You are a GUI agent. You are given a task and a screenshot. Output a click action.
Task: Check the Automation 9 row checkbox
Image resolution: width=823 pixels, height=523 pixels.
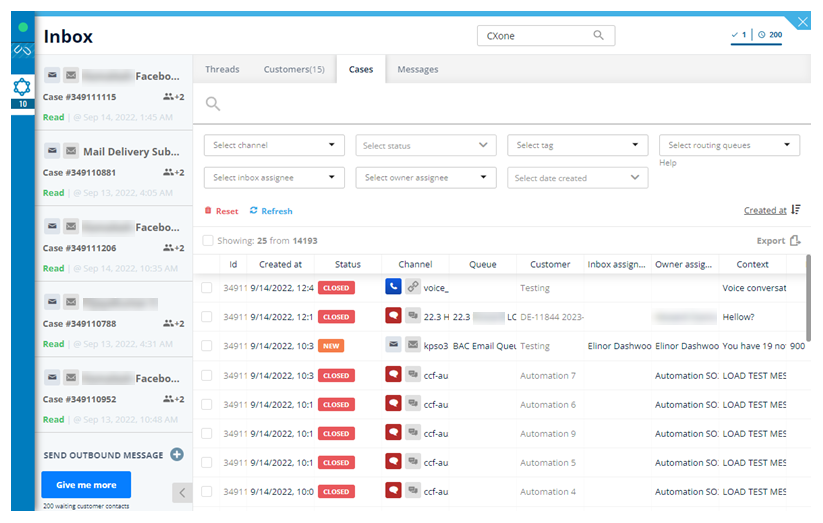tap(207, 433)
